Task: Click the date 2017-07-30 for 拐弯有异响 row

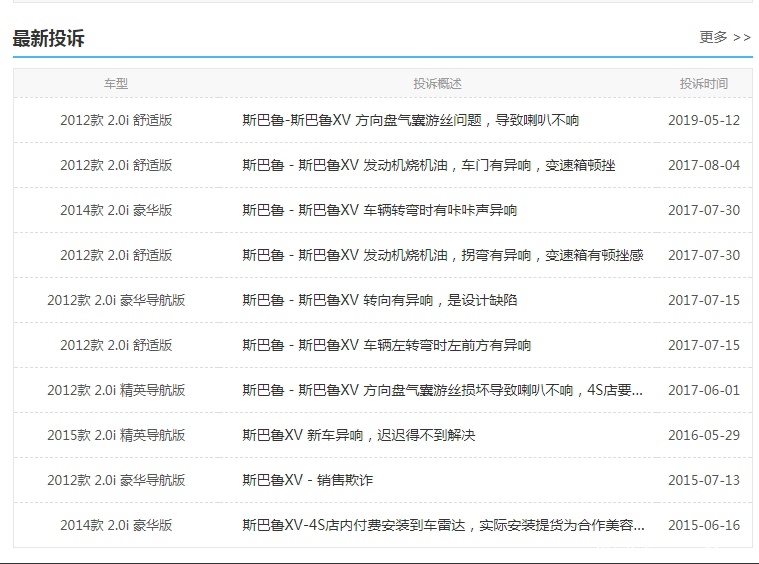Action: 704,255
